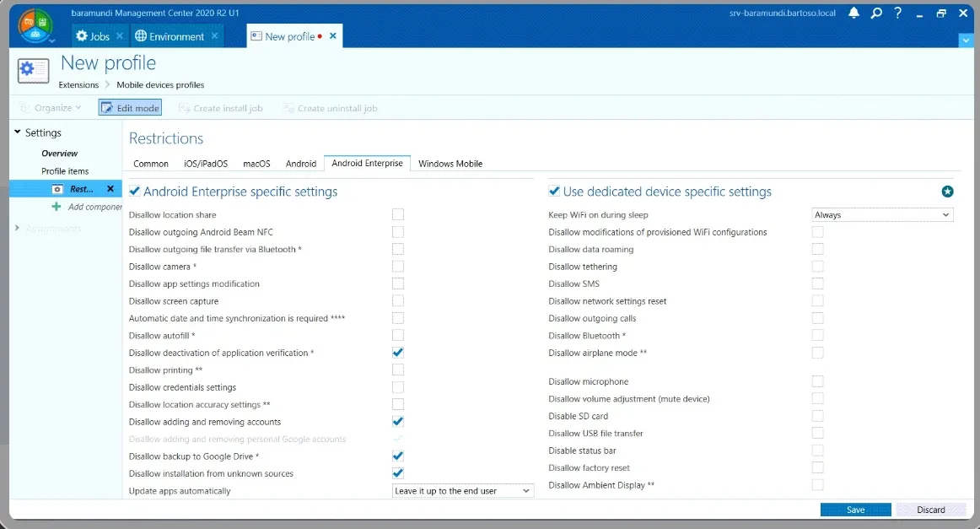Screen dimensions: 980x529
Task: Click the green plus Add component icon
Action: click(57, 207)
